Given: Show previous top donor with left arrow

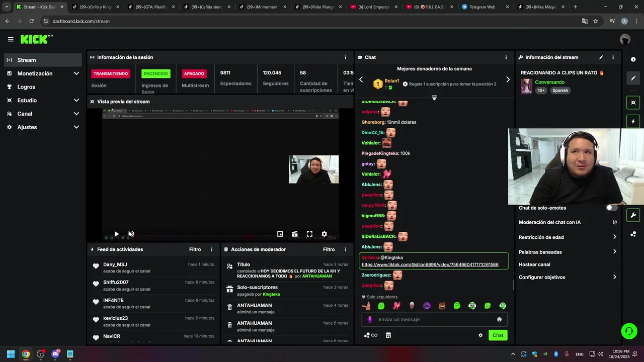Looking at the screenshot, I should tap(361, 79).
